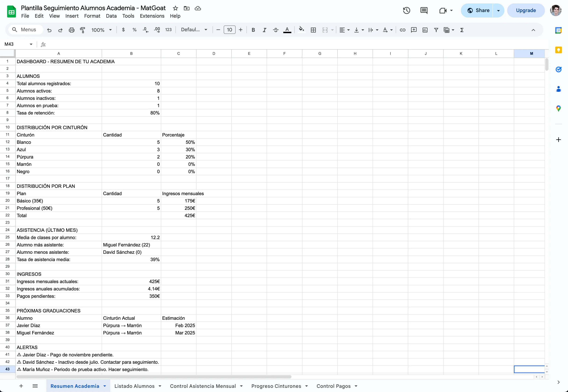Expand the font selector dropdown

click(x=206, y=29)
